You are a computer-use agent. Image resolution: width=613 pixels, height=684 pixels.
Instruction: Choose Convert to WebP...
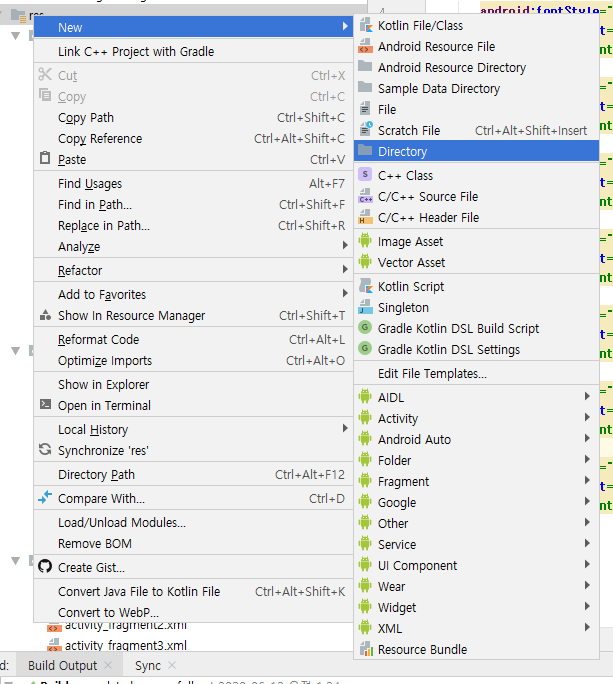[x=193, y=612]
